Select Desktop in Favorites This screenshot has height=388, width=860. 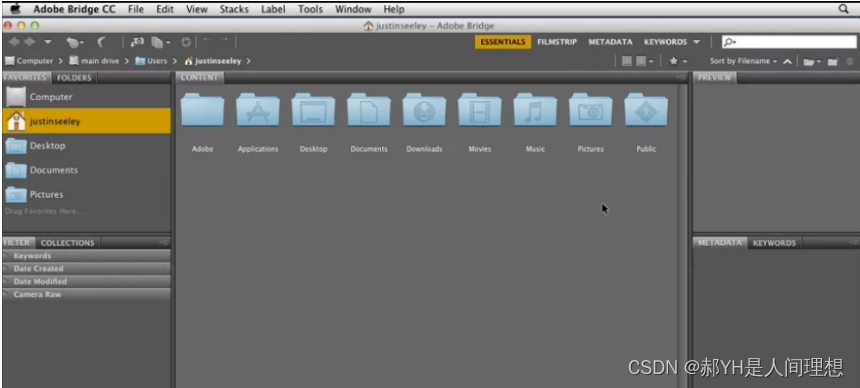(x=86, y=145)
